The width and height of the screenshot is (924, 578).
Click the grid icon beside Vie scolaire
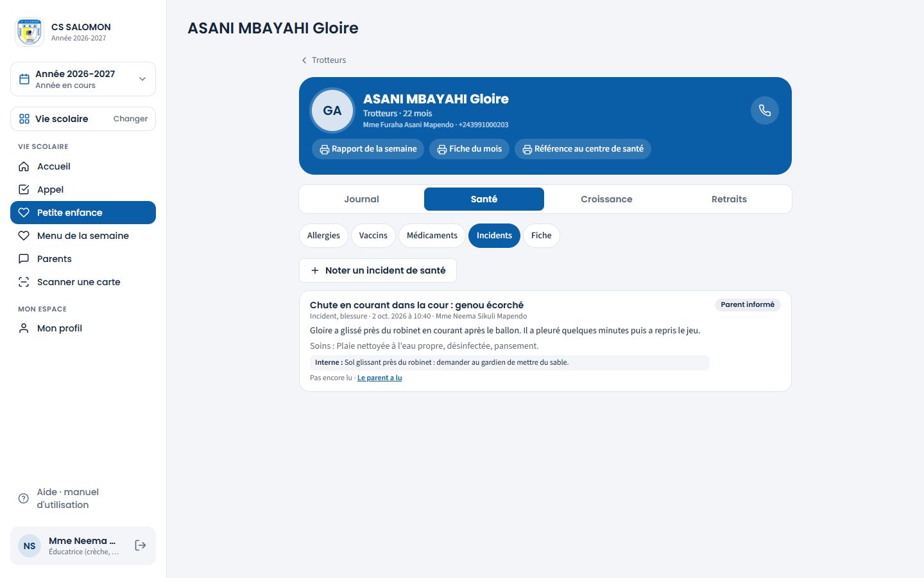pyautogui.click(x=24, y=119)
